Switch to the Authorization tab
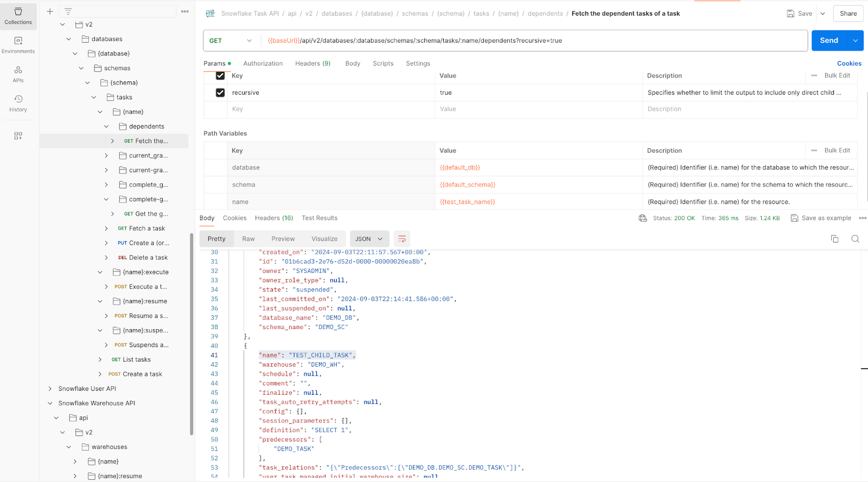 point(263,63)
